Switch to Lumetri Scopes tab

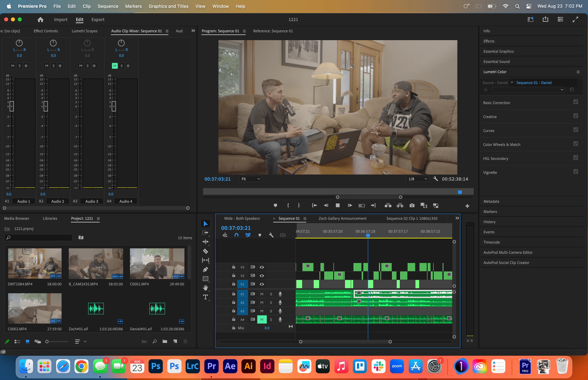tap(84, 31)
